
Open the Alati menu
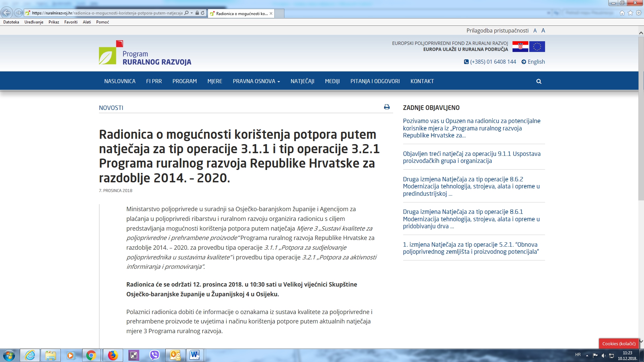[x=87, y=22]
